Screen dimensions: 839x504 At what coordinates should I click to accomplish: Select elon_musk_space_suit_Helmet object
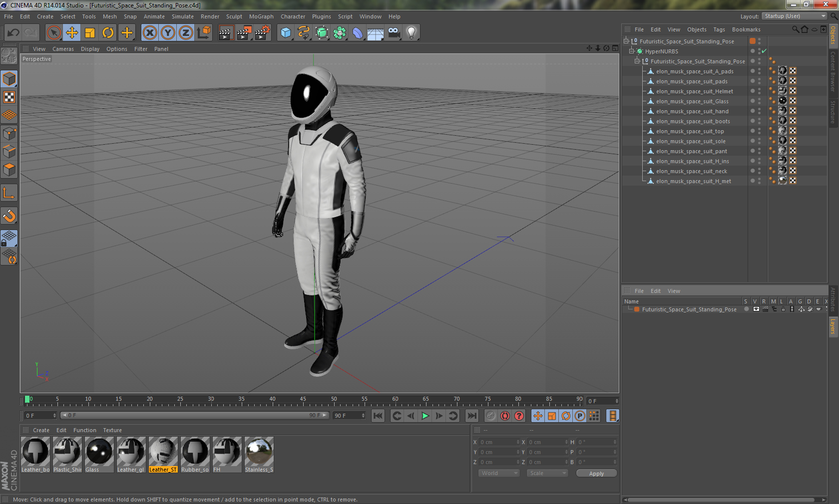point(694,91)
